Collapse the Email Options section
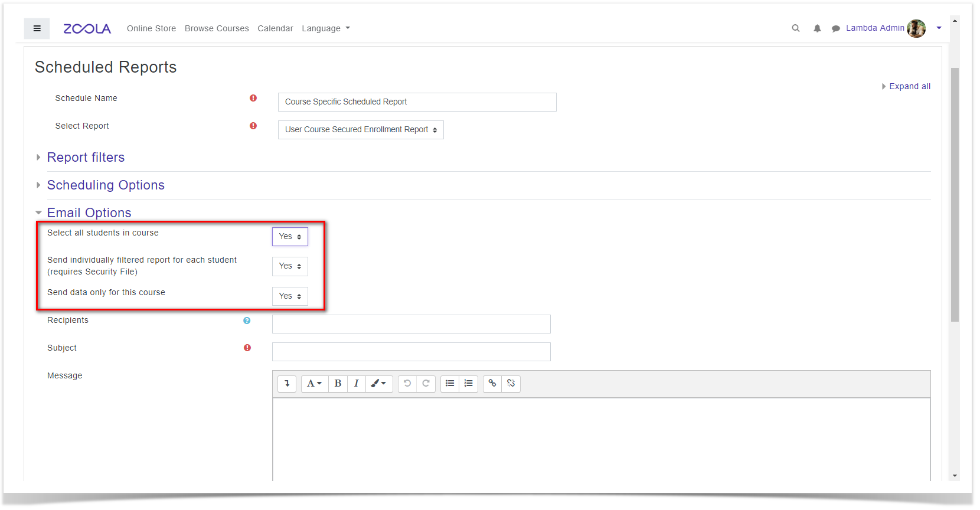Image resolution: width=980 pixels, height=510 pixels. pos(89,213)
